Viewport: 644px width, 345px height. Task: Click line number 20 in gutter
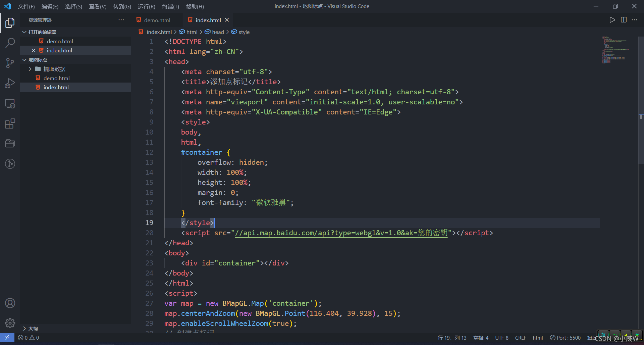coord(149,233)
